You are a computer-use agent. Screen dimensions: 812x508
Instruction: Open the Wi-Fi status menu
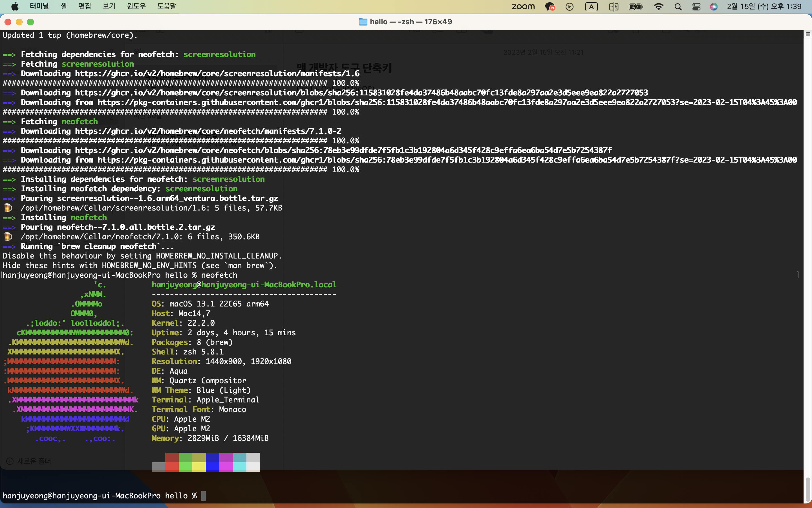(x=658, y=6)
